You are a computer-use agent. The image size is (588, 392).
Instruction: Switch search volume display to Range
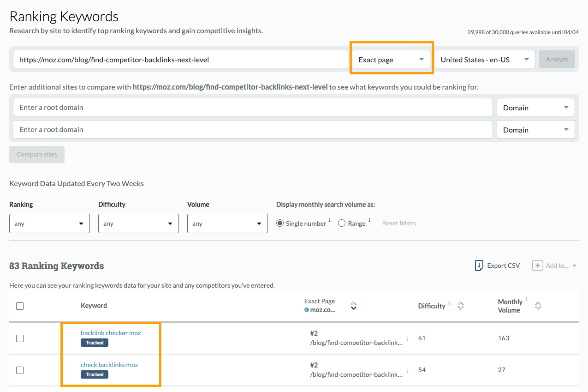click(x=341, y=223)
